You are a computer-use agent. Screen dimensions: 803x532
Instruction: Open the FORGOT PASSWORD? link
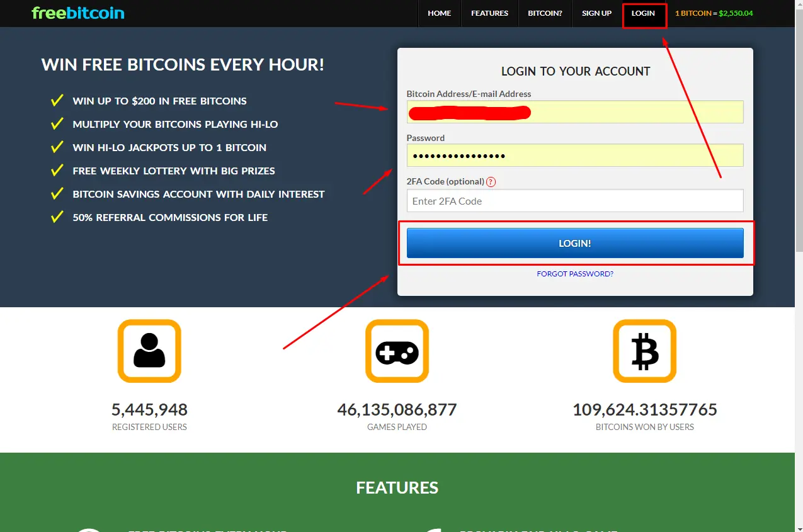[575, 274]
